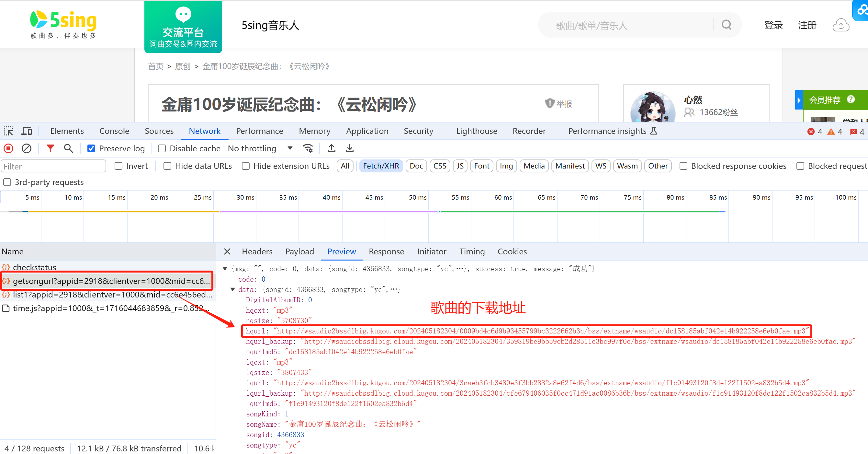Open network search magnifier
Viewport: 868px width, 454px height.
pyautogui.click(x=68, y=148)
